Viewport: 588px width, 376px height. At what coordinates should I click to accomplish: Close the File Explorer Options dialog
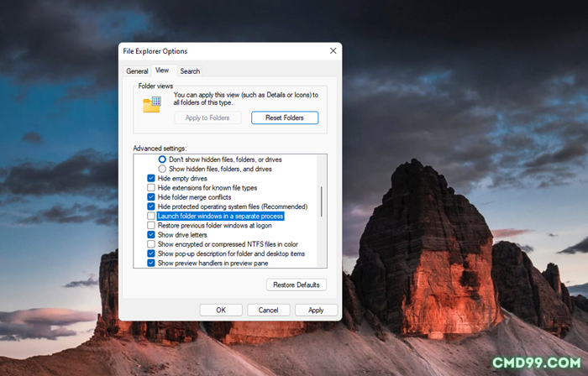(333, 51)
